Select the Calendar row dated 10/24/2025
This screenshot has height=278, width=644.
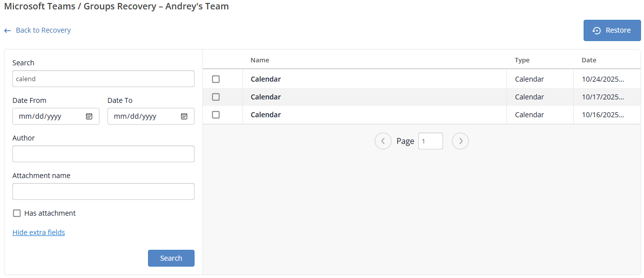coord(216,79)
